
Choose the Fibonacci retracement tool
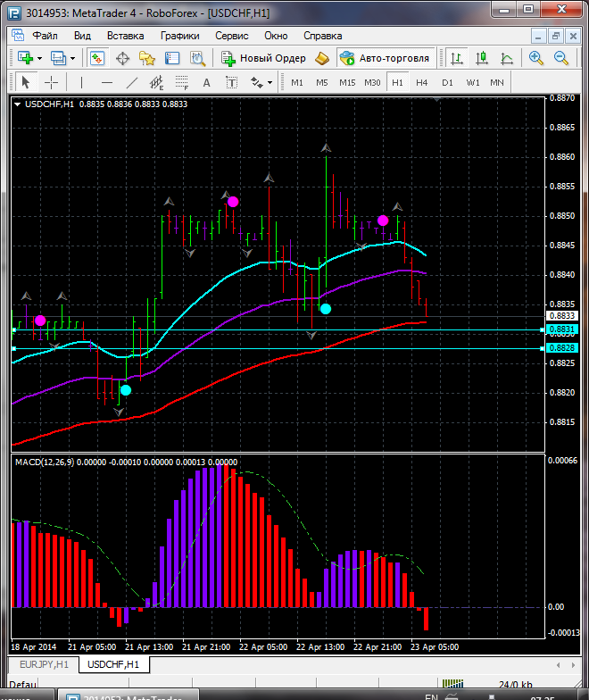pyautogui.click(x=183, y=83)
